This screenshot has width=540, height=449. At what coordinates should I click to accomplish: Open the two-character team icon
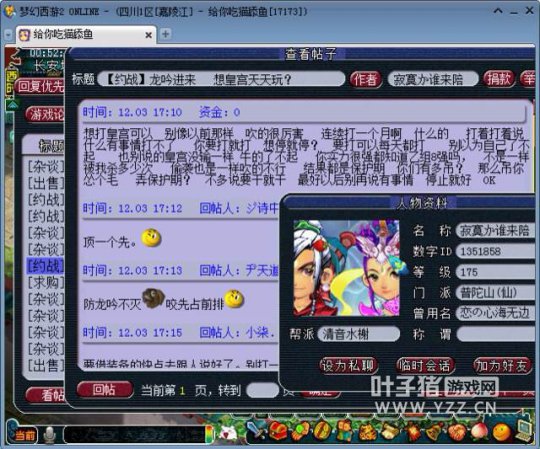[344, 431]
